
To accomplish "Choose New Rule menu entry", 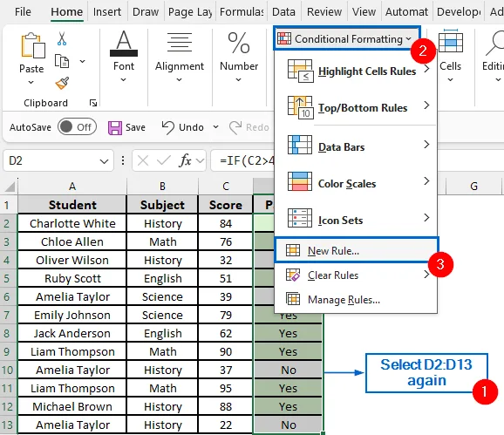I will (x=356, y=250).
